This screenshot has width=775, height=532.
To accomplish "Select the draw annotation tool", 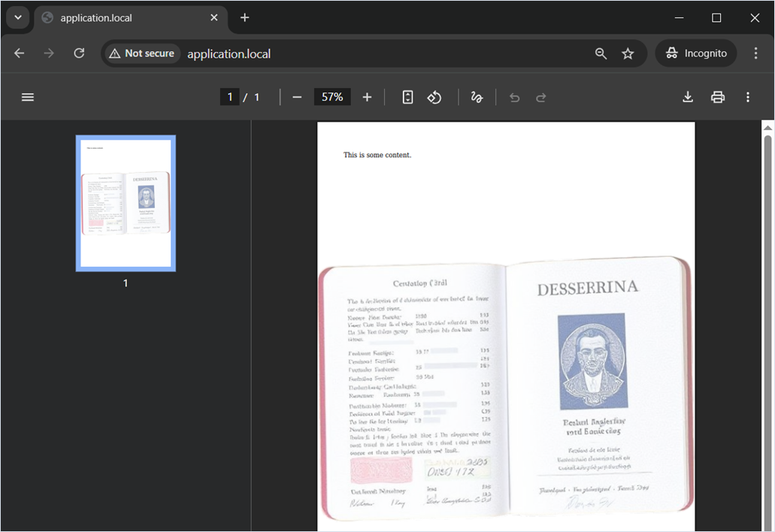I will pos(477,97).
